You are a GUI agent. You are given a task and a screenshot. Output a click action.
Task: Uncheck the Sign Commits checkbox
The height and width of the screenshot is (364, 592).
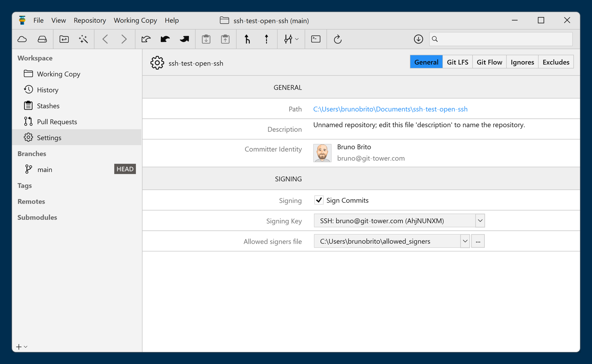pyautogui.click(x=319, y=200)
